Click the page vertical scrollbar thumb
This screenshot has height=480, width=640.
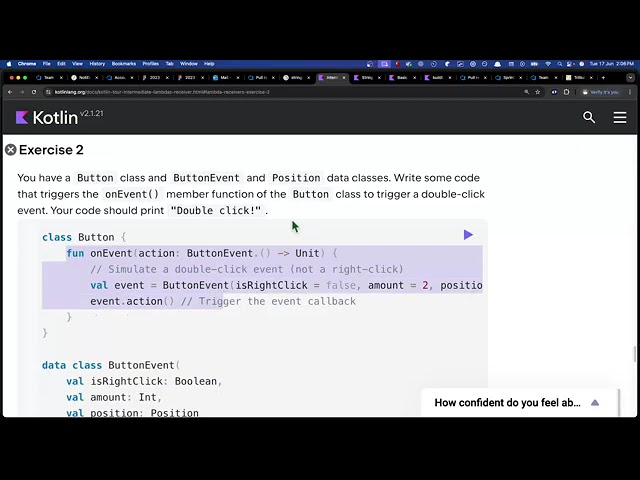click(x=634, y=353)
